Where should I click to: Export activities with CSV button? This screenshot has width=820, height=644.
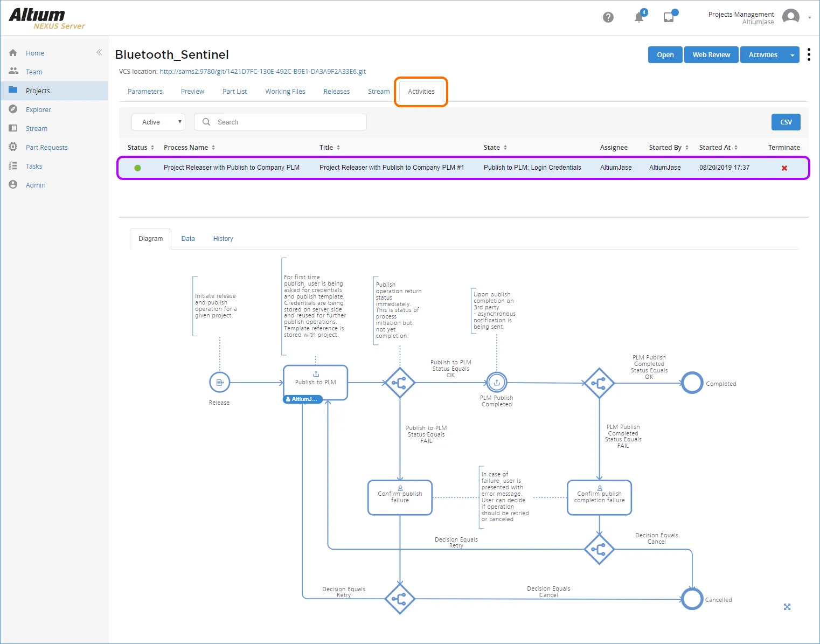click(786, 122)
